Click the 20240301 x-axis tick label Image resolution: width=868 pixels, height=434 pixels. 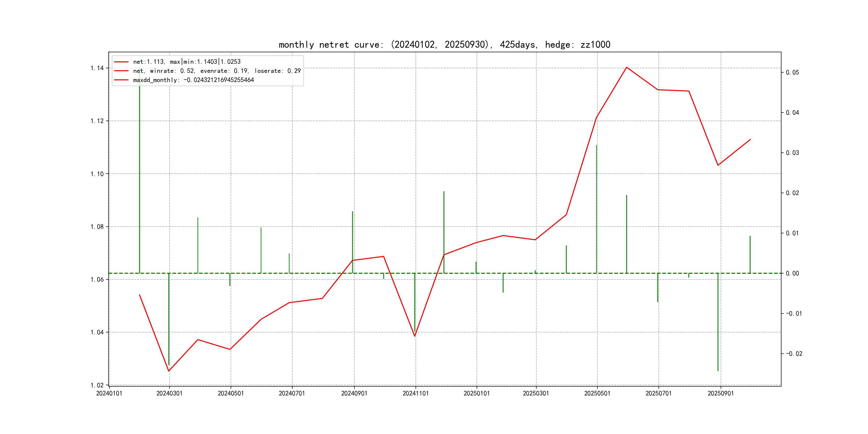[169, 393]
